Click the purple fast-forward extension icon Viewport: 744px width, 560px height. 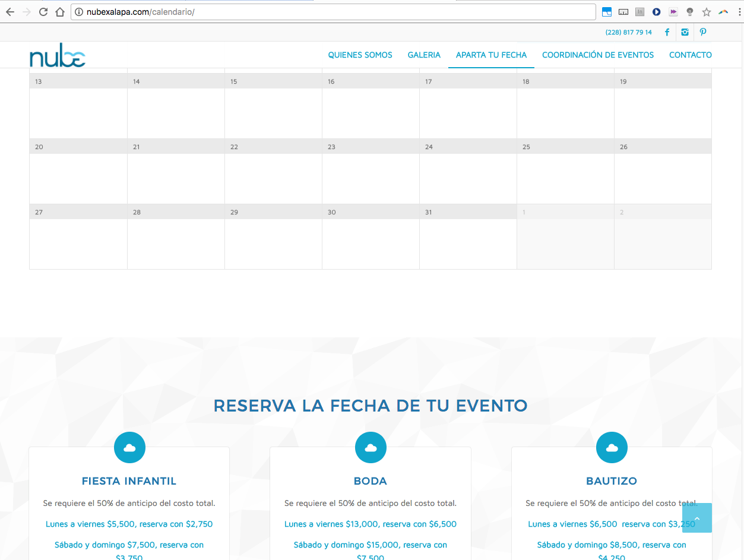[x=673, y=12]
